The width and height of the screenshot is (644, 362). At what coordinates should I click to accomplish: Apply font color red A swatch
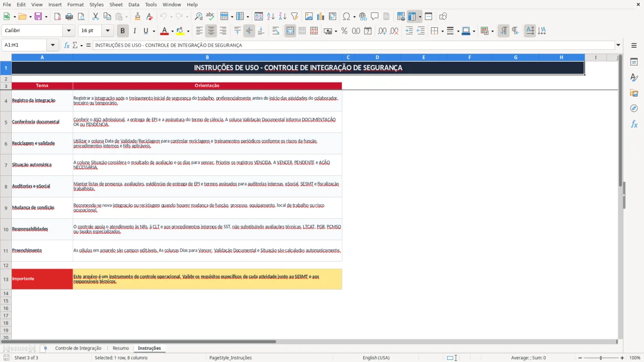(164, 31)
